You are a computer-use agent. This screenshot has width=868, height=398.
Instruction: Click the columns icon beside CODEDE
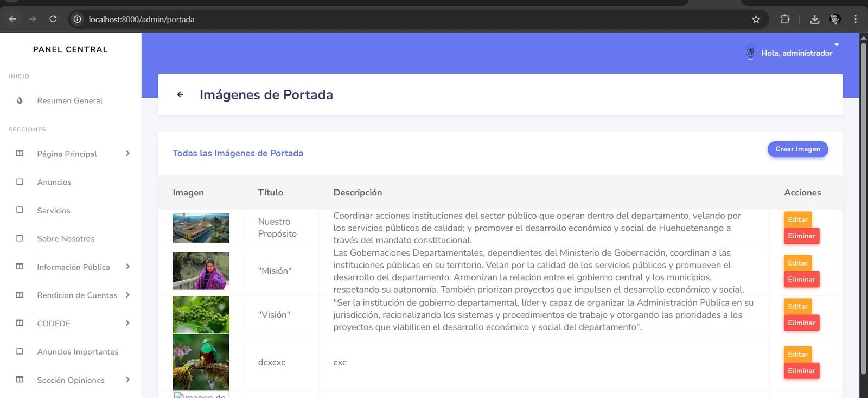tap(20, 323)
